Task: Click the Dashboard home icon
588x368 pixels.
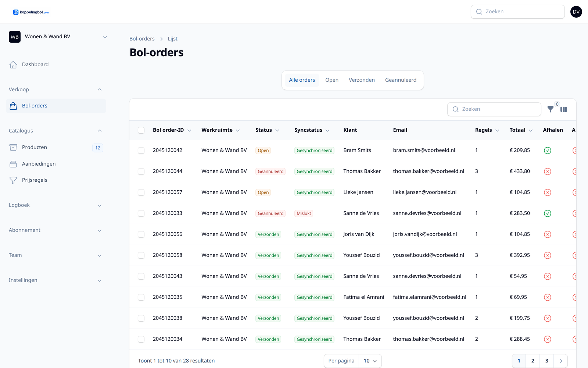Action: click(13, 65)
